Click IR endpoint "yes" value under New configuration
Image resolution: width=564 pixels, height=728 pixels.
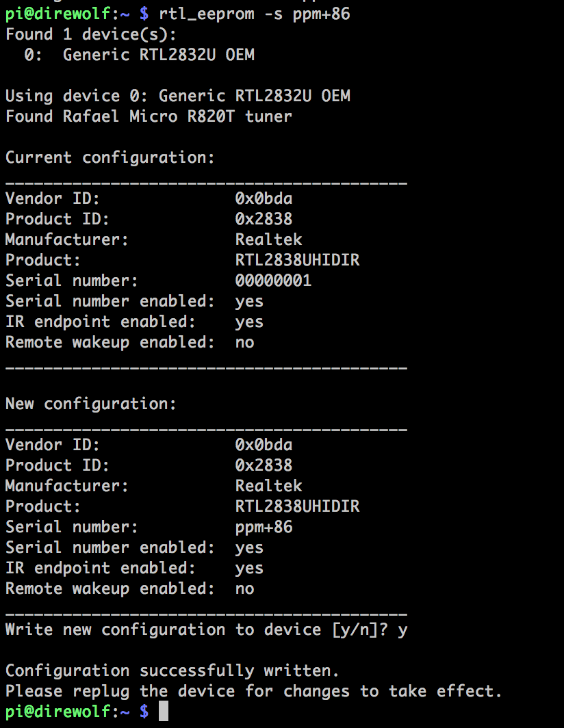point(249,568)
